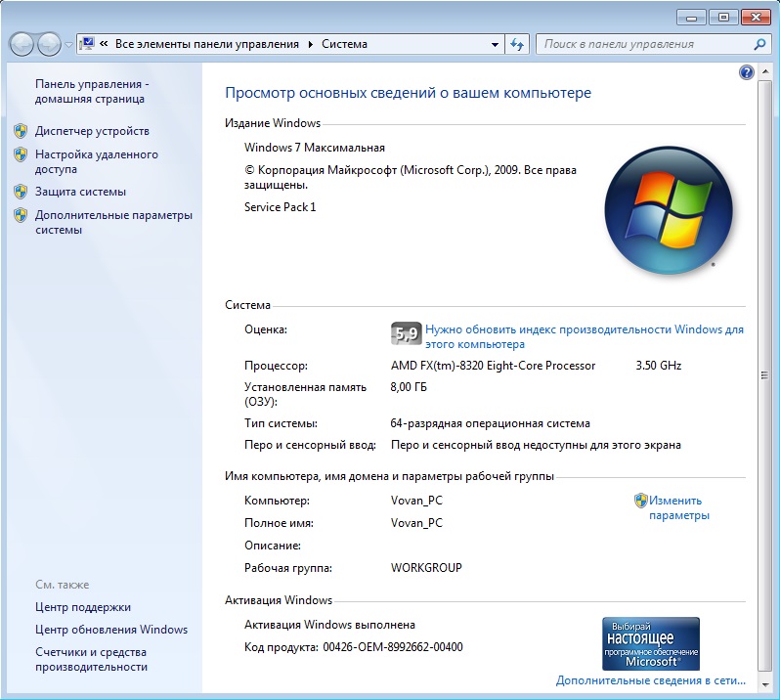This screenshot has width=780, height=700.
Task: Open the Дополнительные параметры системы link
Action: [113, 223]
